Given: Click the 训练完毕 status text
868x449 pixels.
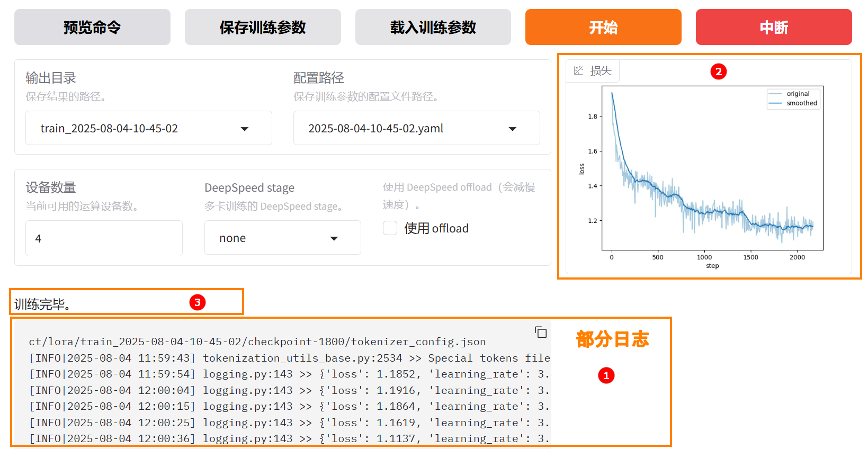Looking at the screenshot, I should coord(42,304).
